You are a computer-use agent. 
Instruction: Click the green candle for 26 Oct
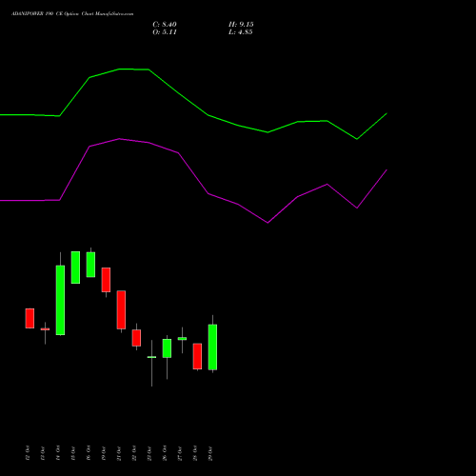pos(167,348)
